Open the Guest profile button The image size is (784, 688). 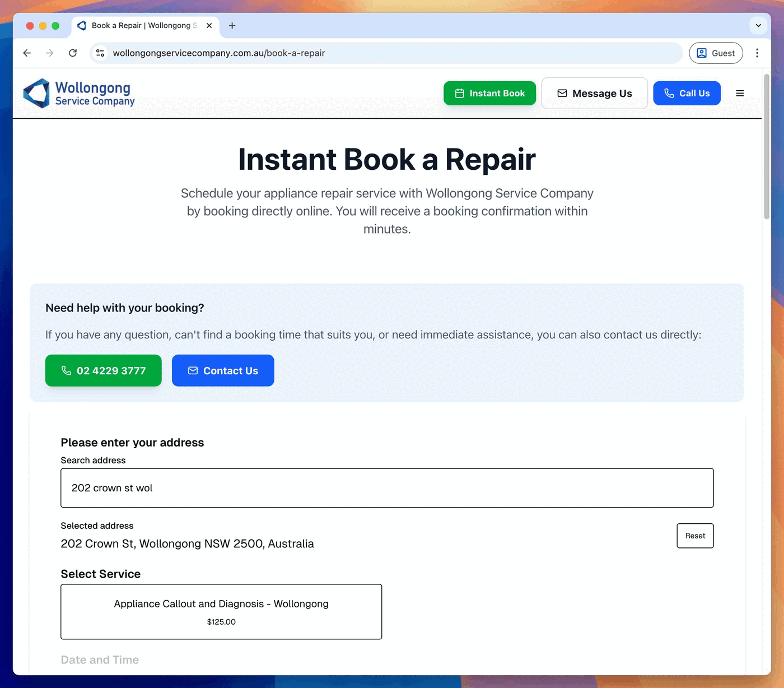pos(716,53)
